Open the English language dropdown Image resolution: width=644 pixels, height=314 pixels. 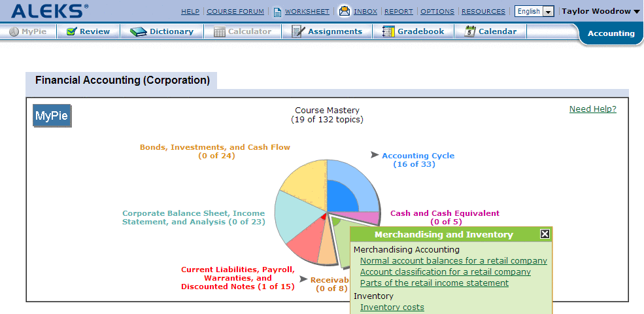pos(548,12)
